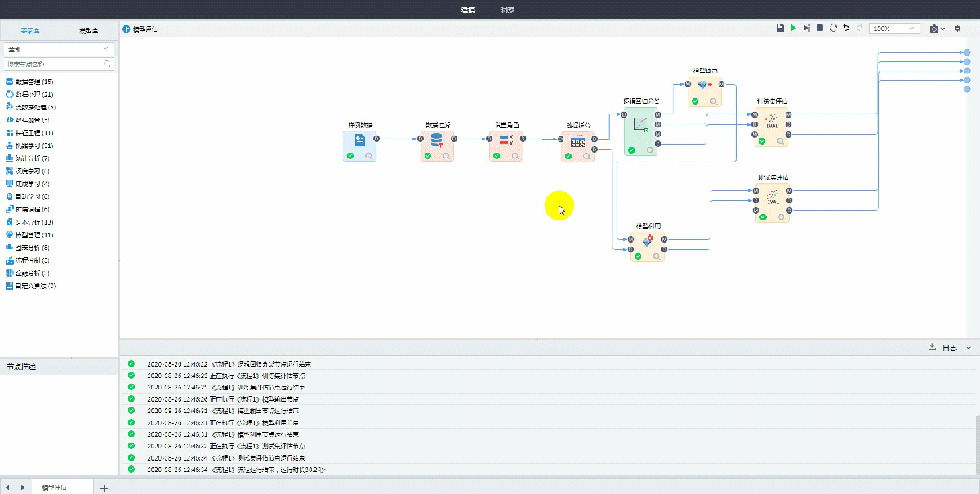Click the camera snapshot icon

[934, 29]
